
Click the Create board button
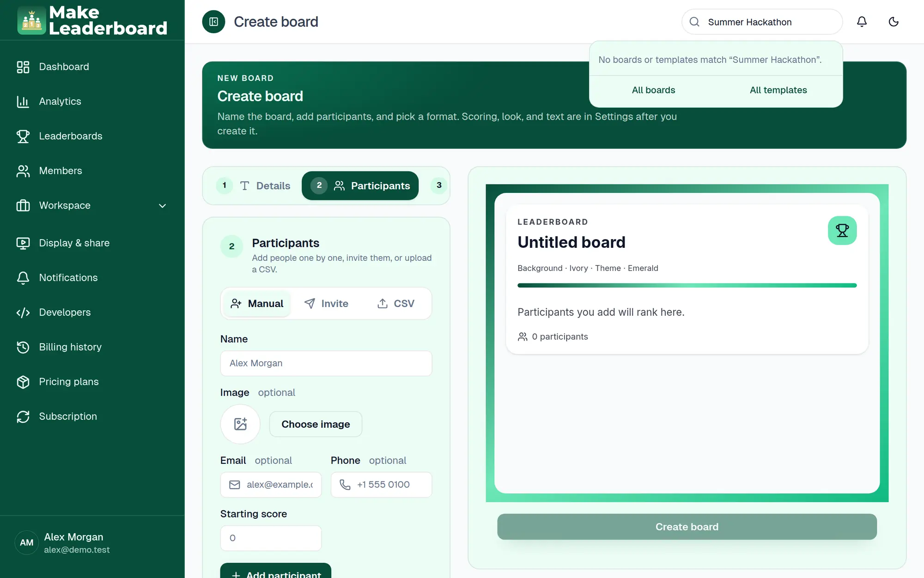pyautogui.click(x=687, y=527)
